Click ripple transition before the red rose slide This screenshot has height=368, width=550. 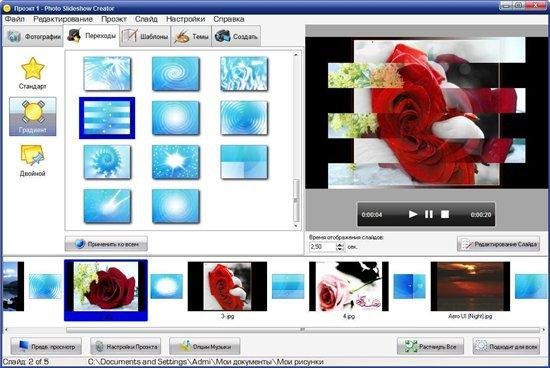tap(45, 286)
